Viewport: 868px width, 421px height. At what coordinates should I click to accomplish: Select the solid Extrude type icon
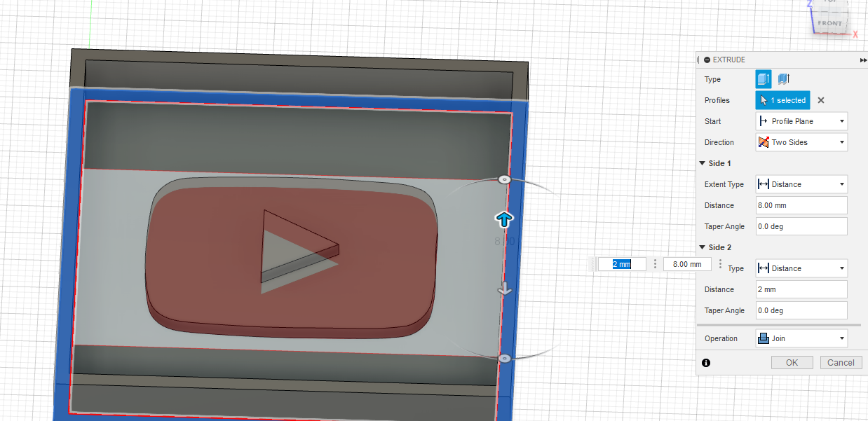tap(764, 79)
